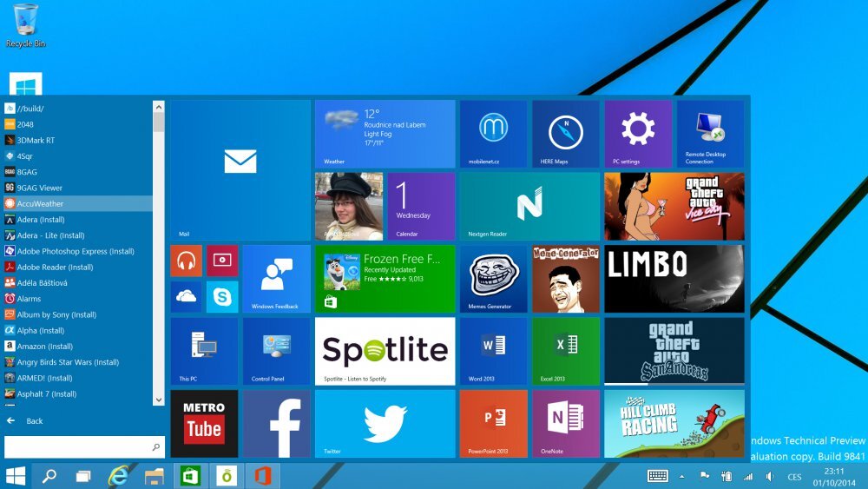Open the Office icon on the taskbar
Screen dimensions: 868x489
click(x=262, y=476)
